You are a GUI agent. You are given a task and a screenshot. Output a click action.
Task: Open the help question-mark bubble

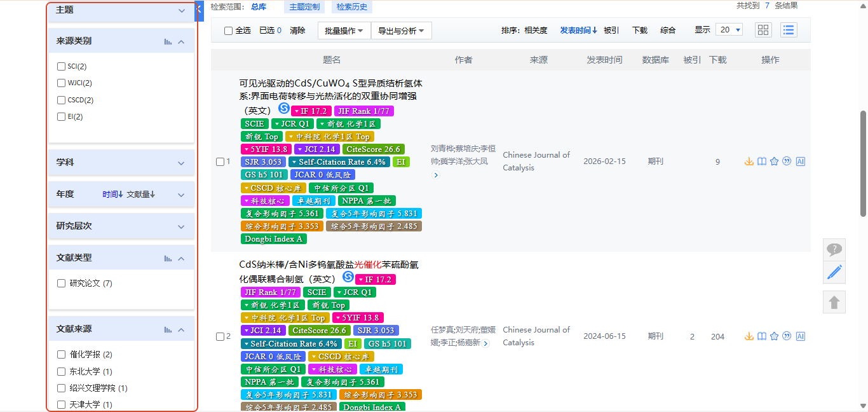pyautogui.click(x=834, y=249)
